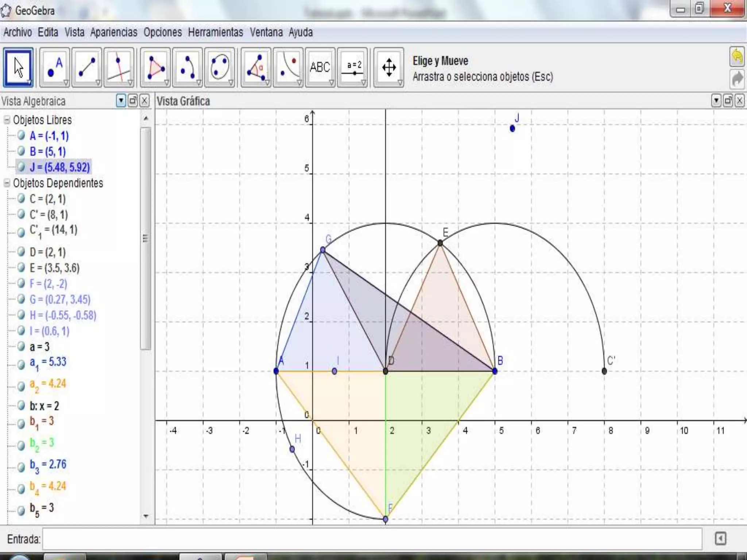
Task: Select the New Point tool
Action: tap(54, 67)
